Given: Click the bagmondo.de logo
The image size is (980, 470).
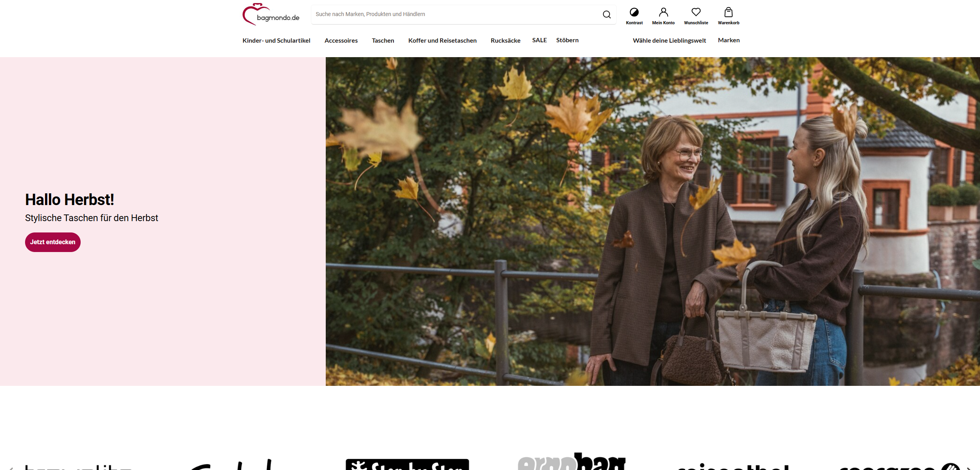Looking at the screenshot, I should (x=271, y=14).
